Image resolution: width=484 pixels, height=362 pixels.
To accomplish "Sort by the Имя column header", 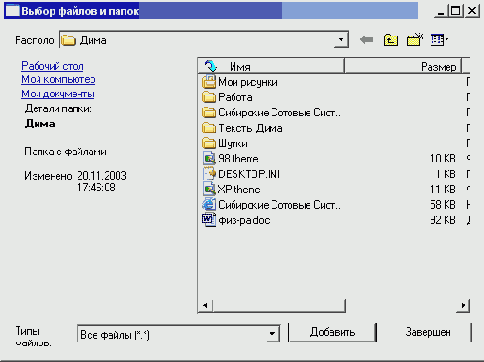I will [271, 66].
